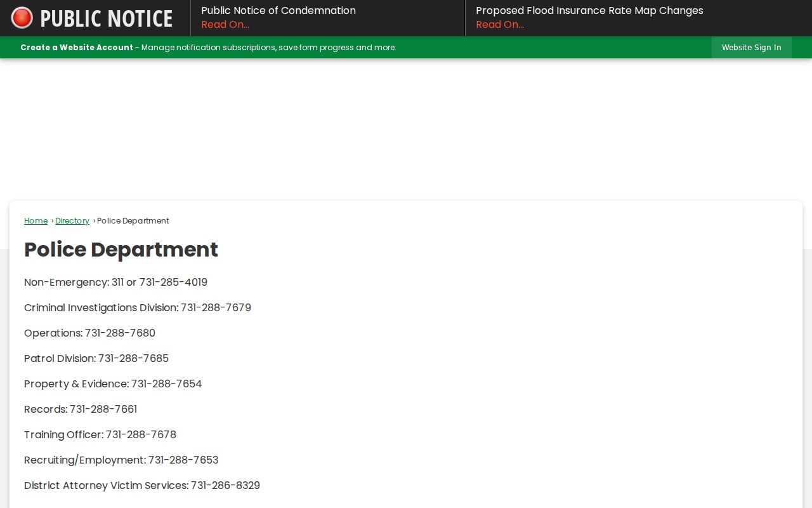Open the Directory breadcrumb link
Viewport: 812px width, 508px height.
72,221
